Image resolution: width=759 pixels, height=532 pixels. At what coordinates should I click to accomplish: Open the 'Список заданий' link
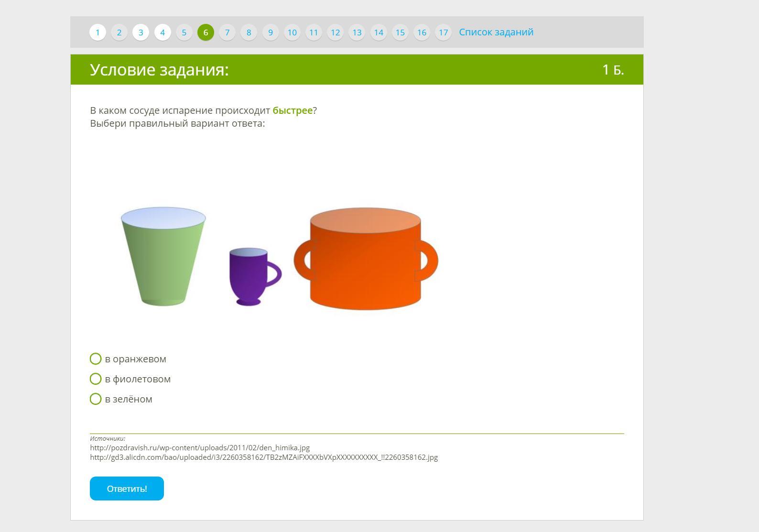(x=496, y=32)
